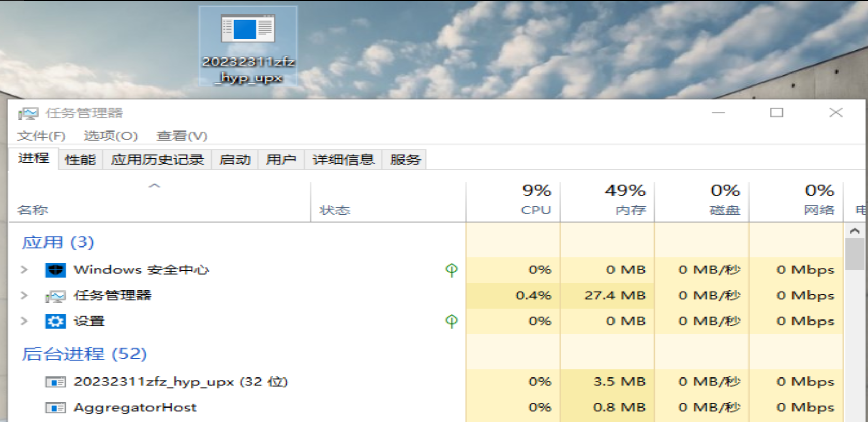Click the Windows 安全中心 shield icon

coord(55,270)
